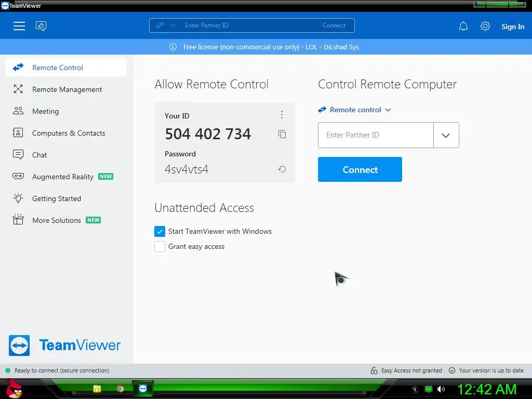Click the Allow Remote Control heading

point(211,84)
